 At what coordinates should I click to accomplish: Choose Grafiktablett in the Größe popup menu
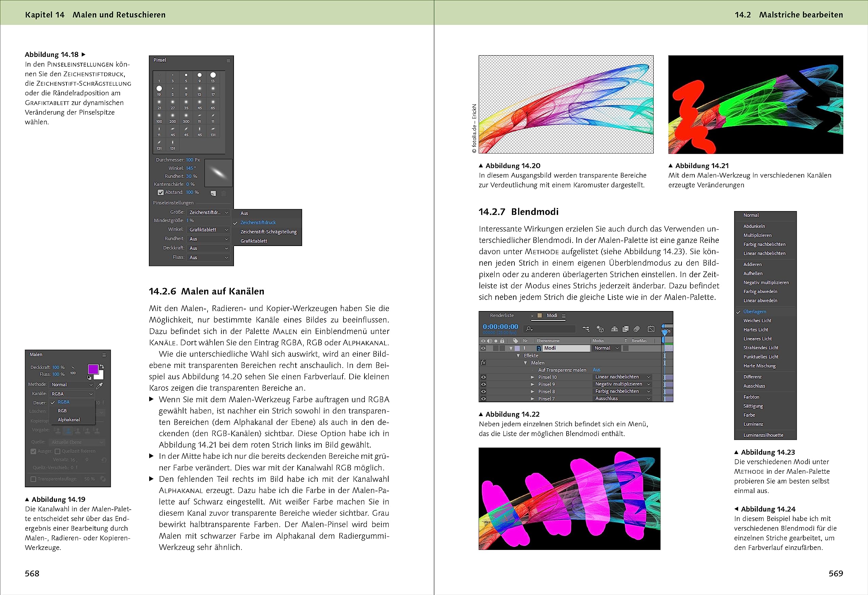254,241
